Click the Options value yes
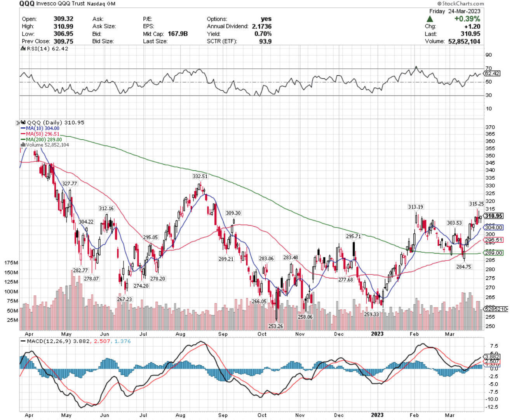 pyautogui.click(x=266, y=19)
